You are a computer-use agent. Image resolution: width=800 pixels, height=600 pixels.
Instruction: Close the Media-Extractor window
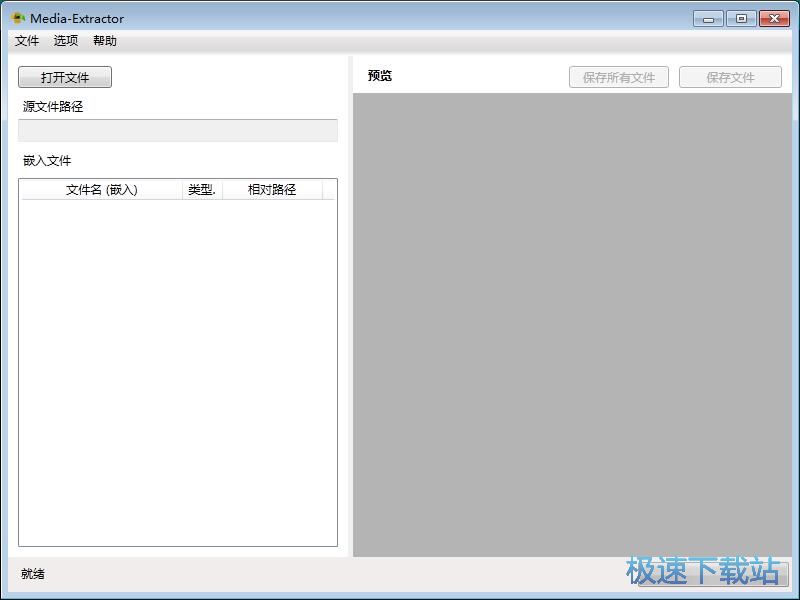click(x=774, y=17)
